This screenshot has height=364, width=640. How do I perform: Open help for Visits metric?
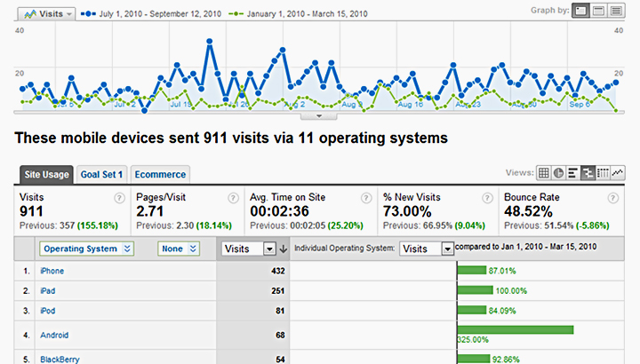[119, 198]
